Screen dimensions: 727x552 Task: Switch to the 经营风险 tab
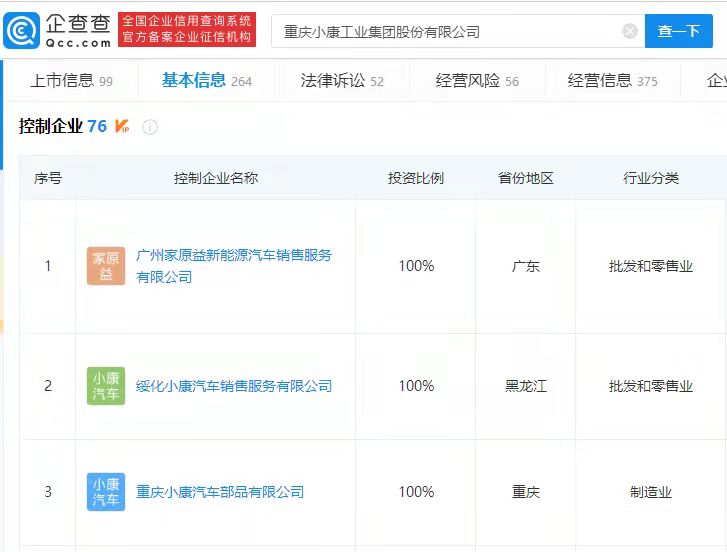click(x=477, y=81)
